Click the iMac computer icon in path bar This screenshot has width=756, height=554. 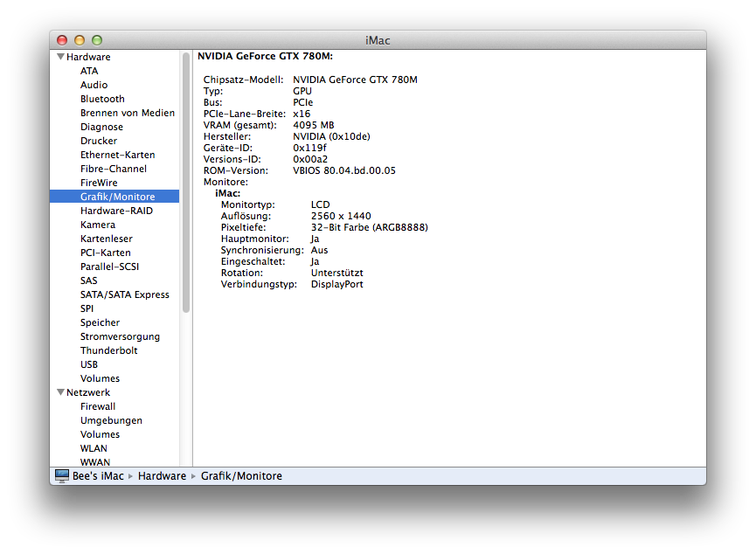[62, 476]
